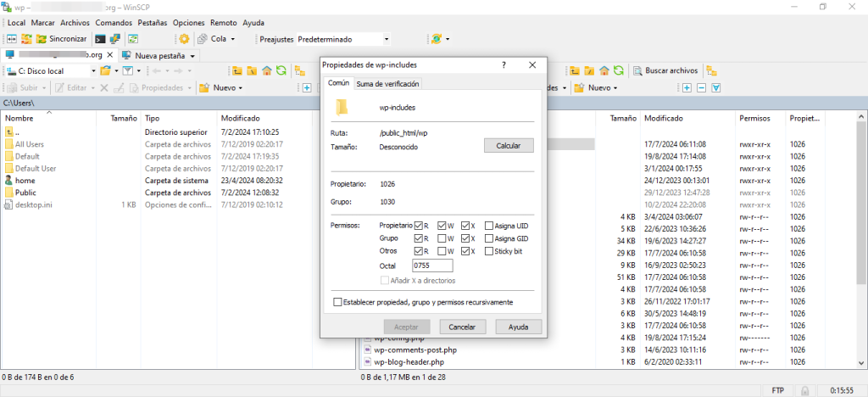
Task: Uncheck Grupo X permission checkbox
Action: click(x=465, y=238)
